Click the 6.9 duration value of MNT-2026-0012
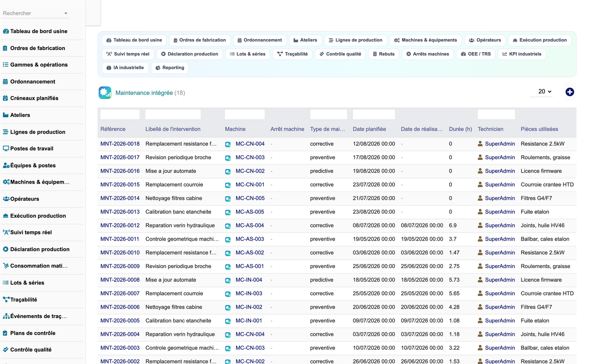 pyautogui.click(x=452, y=225)
